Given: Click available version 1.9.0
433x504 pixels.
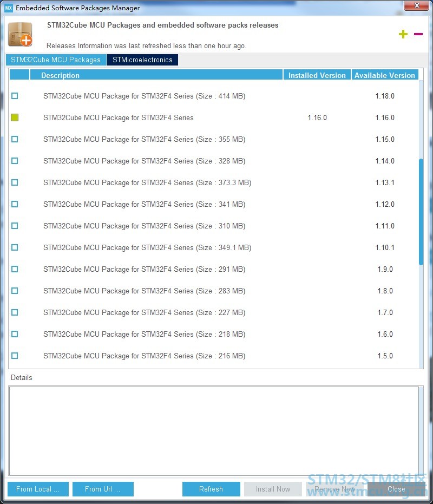Looking at the screenshot, I should point(385,269).
